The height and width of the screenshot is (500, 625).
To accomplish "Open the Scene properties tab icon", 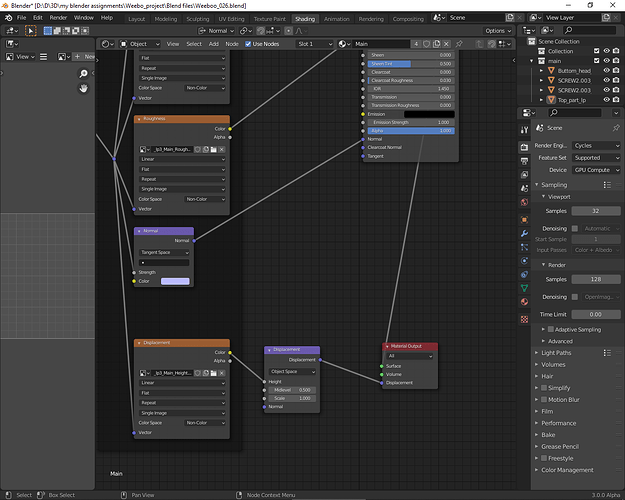I will click(524, 188).
